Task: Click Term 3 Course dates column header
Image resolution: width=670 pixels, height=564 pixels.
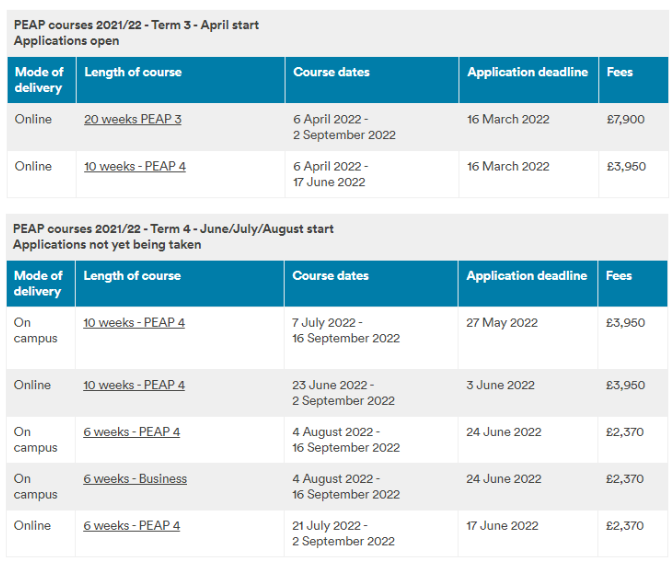Action: (331, 72)
